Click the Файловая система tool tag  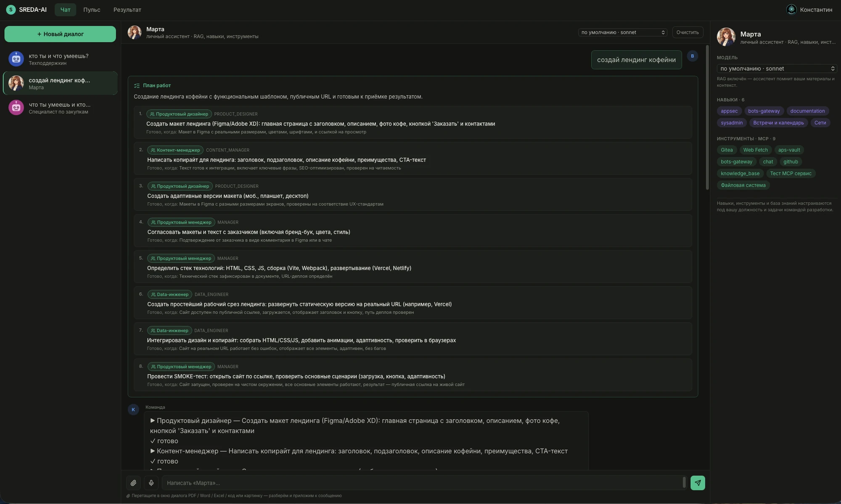743,185
